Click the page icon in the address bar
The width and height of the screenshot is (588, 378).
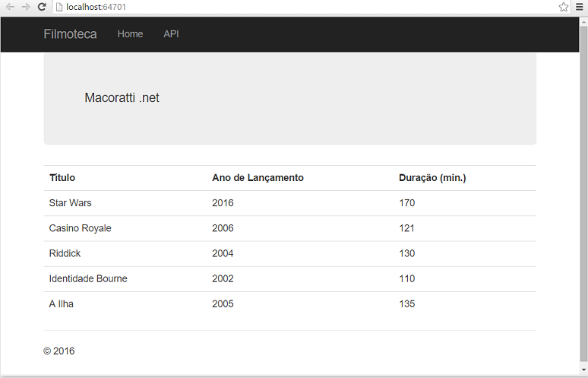pyautogui.click(x=58, y=7)
